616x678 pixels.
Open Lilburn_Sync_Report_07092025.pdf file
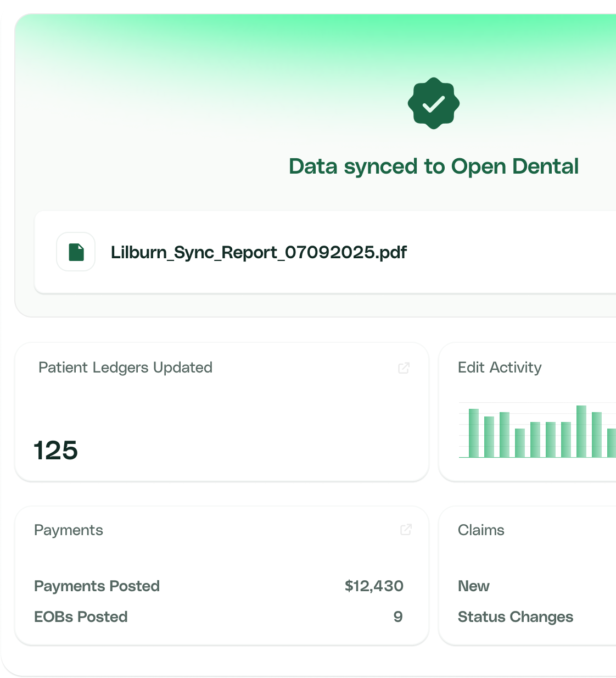(259, 252)
